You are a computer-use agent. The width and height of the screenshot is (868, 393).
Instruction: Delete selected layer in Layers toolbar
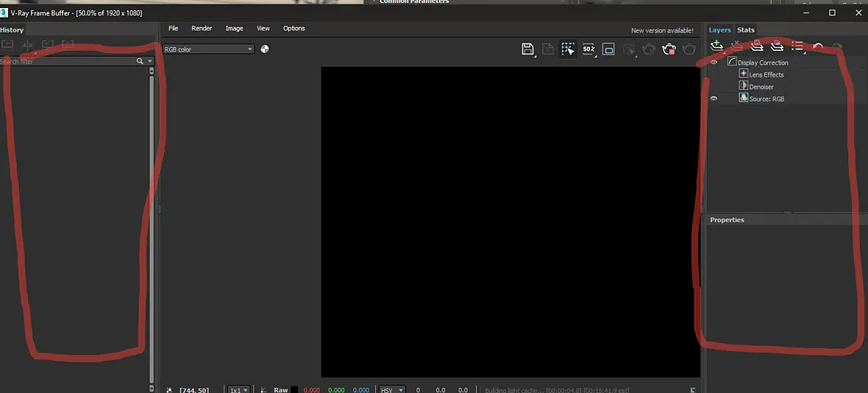click(736, 46)
